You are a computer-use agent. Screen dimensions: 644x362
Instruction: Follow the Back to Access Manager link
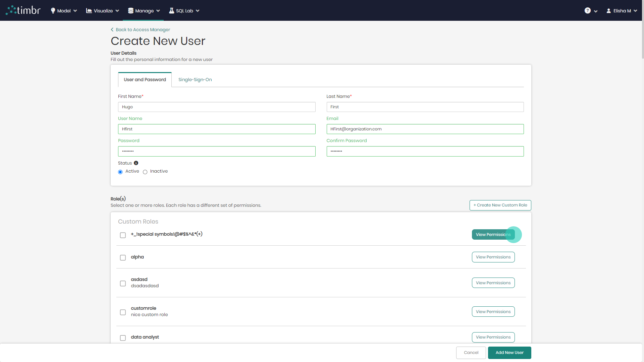[x=143, y=29]
